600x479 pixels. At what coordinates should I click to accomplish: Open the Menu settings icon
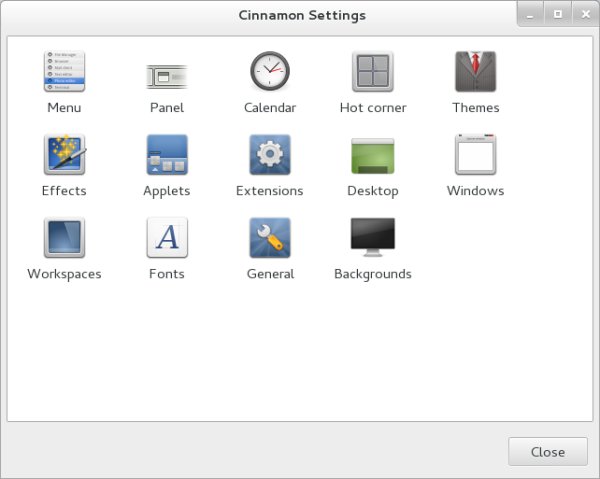click(x=64, y=72)
